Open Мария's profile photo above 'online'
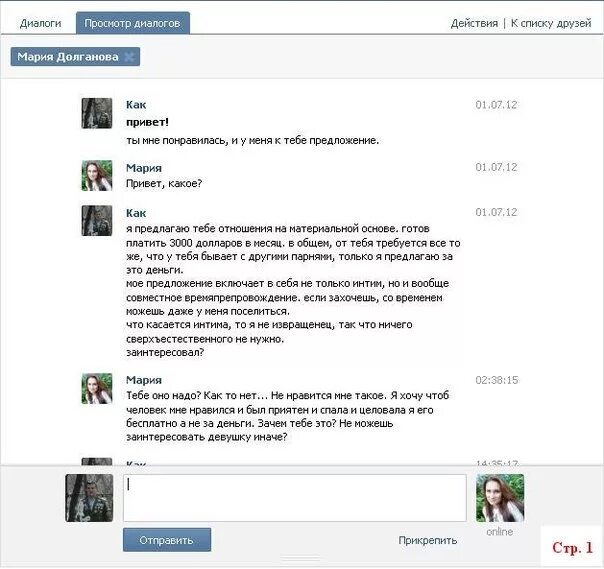The width and height of the screenshot is (604, 569). point(500,498)
